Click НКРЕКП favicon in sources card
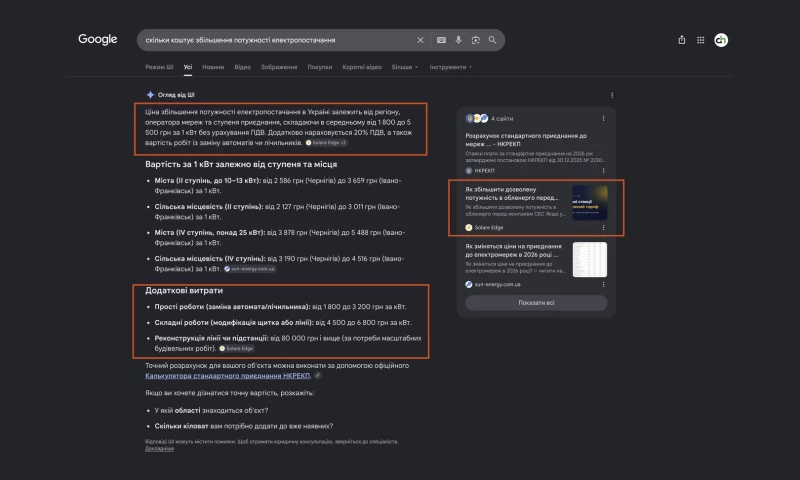This screenshot has width=800, height=480. pos(468,171)
